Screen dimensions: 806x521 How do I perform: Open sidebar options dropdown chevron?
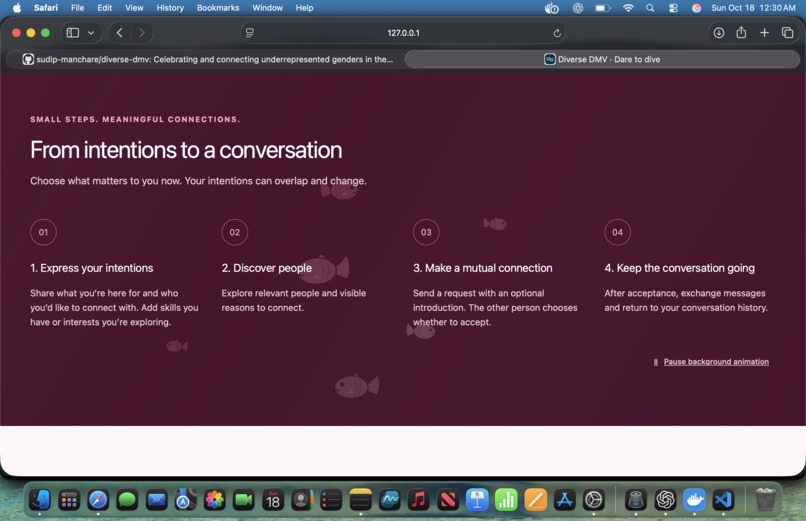(91, 33)
